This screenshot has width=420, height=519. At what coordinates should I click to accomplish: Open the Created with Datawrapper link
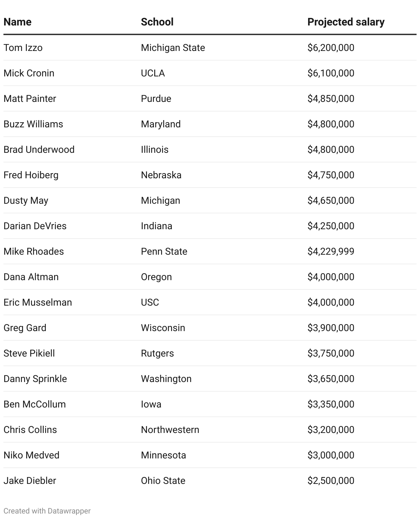pos(47,511)
